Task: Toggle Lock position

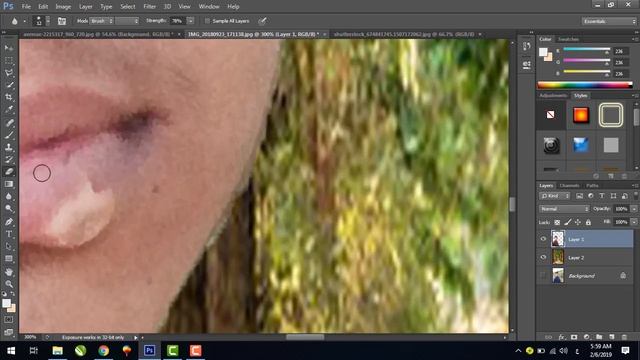Action: [578, 222]
